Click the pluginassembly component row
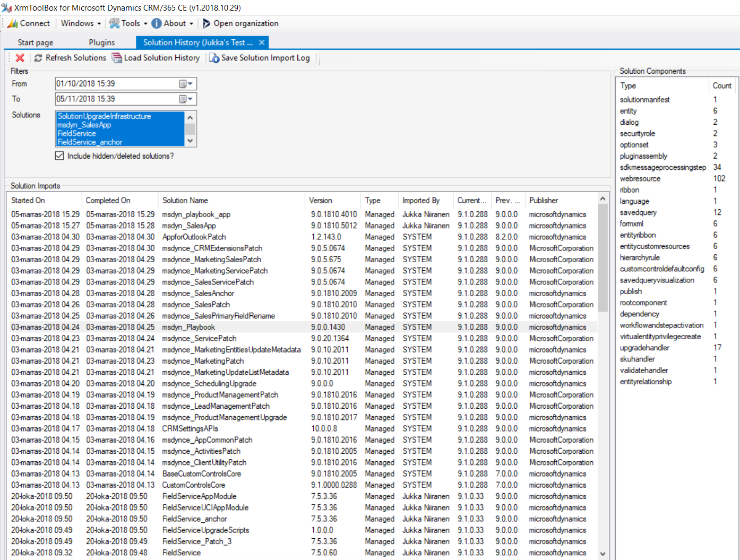The image size is (740, 560). [675, 156]
